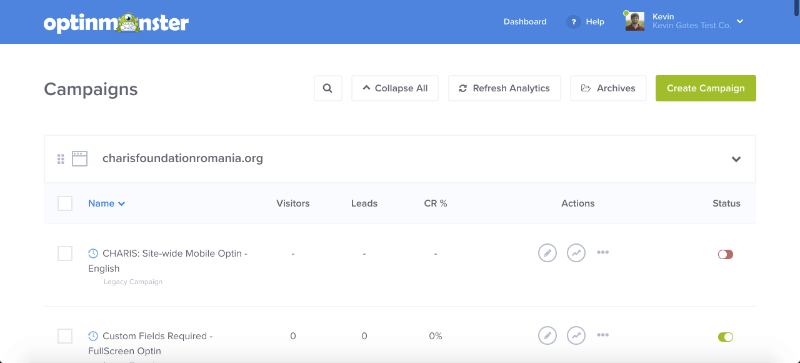Click the Help question mark icon
The image size is (800, 363).
pos(573,22)
